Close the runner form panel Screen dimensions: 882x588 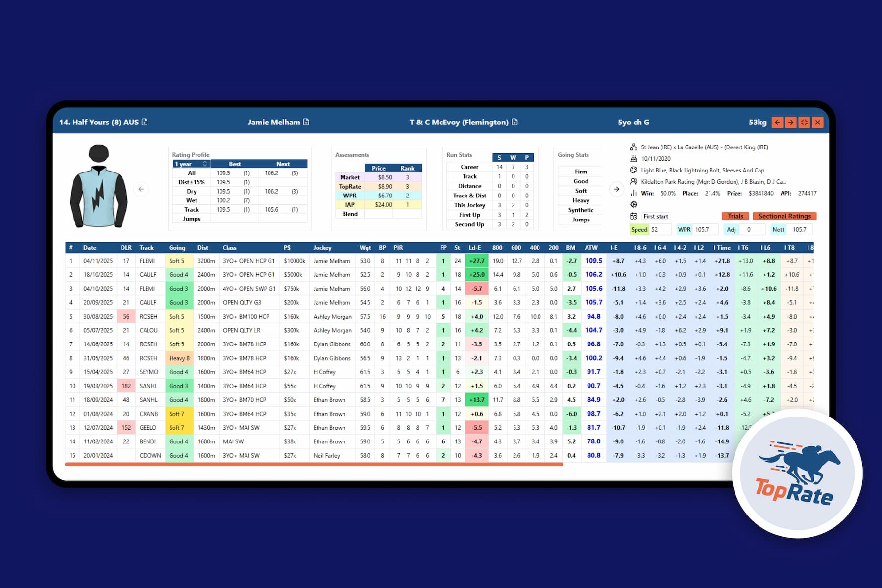click(x=817, y=122)
